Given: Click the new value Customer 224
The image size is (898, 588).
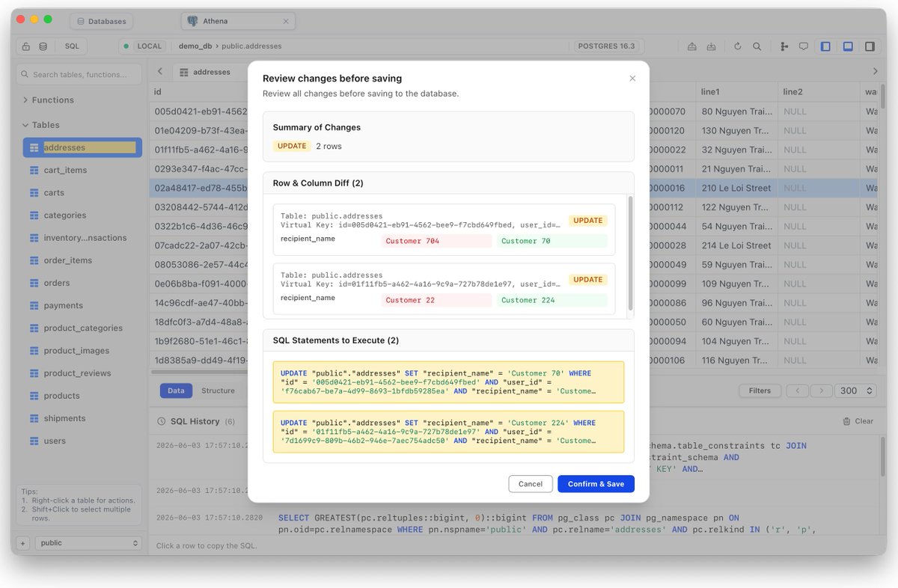Looking at the screenshot, I should click(x=552, y=300).
